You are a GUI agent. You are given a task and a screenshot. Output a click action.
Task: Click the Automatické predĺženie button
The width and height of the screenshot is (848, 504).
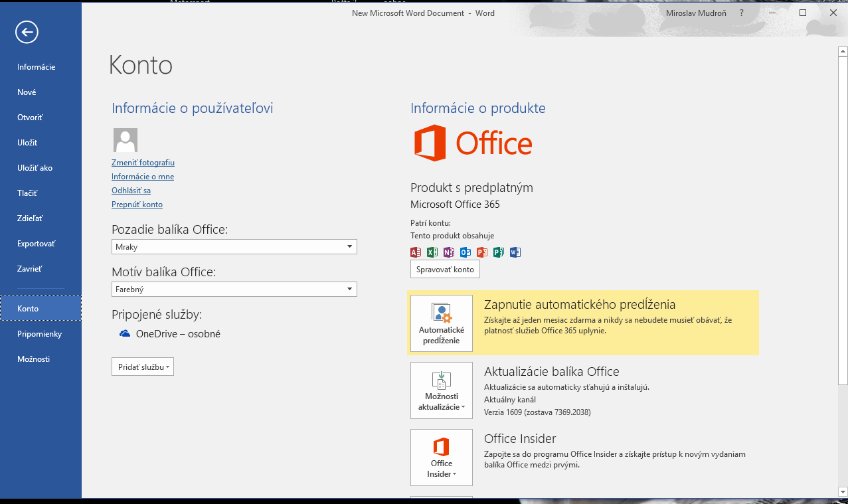click(442, 323)
